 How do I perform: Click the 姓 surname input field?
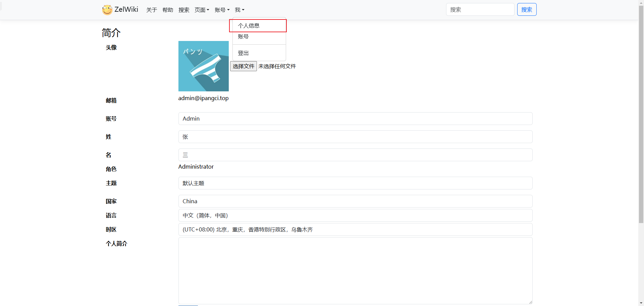pyautogui.click(x=355, y=137)
